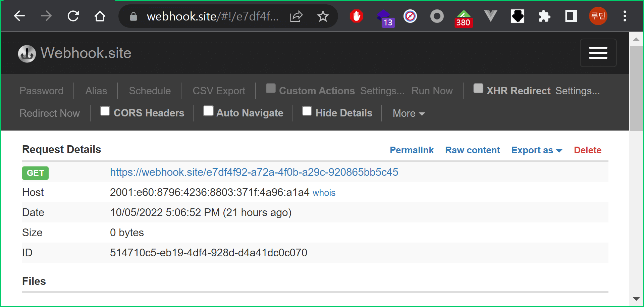644x307 pixels.
Task: Open the Chrome three-dot menu
Action: [625, 16]
